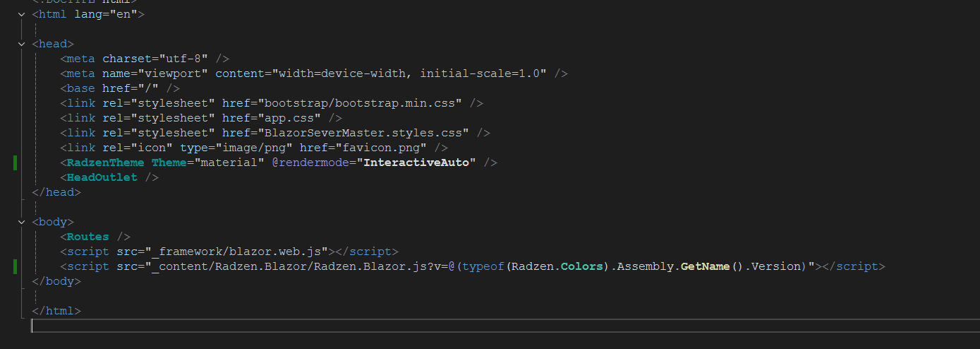Image resolution: width=980 pixels, height=349 pixels.
Task: Click the closing </html> tag
Action: click(56, 311)
